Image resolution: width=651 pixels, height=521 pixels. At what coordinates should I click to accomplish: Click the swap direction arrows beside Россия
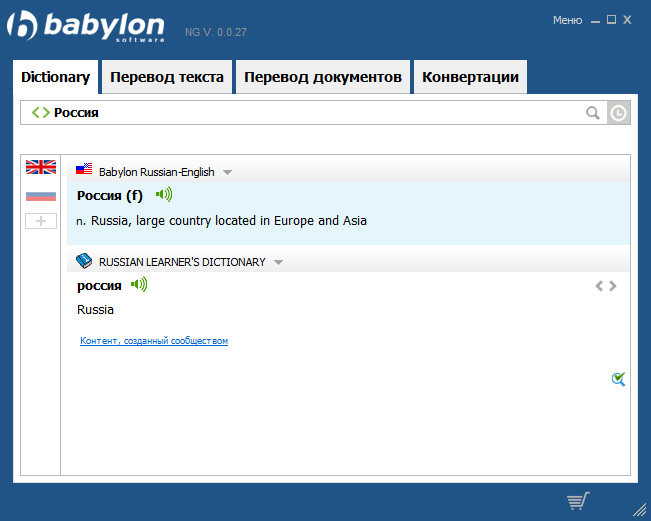tap(40, 113)
